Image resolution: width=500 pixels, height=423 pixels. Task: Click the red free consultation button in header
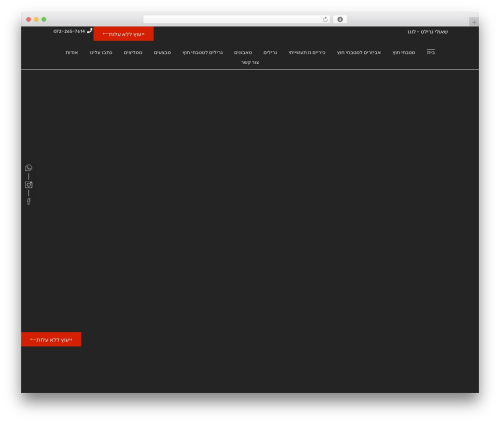[124, 34]
